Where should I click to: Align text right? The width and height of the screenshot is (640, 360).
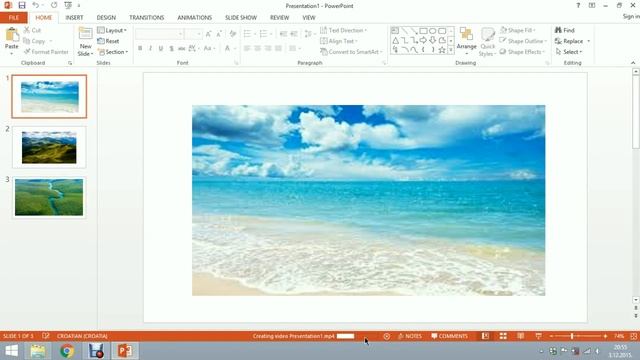[x=268, y=49]
